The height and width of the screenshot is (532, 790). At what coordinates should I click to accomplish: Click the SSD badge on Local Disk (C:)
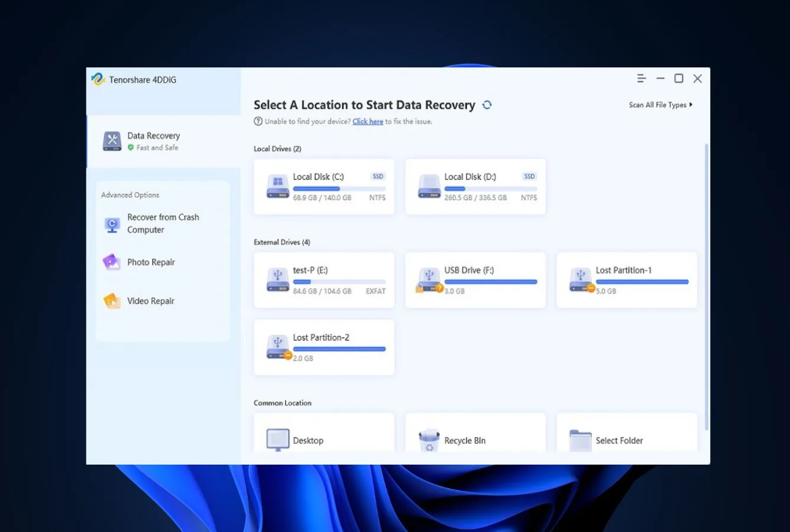pyautogui.click(x=378, y=177)
